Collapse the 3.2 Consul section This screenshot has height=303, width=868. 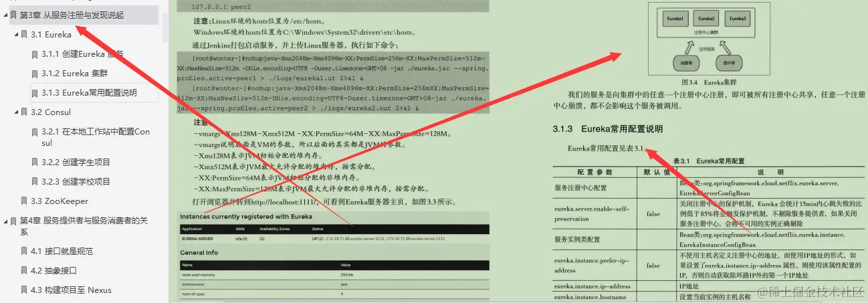tap(15, 112)
